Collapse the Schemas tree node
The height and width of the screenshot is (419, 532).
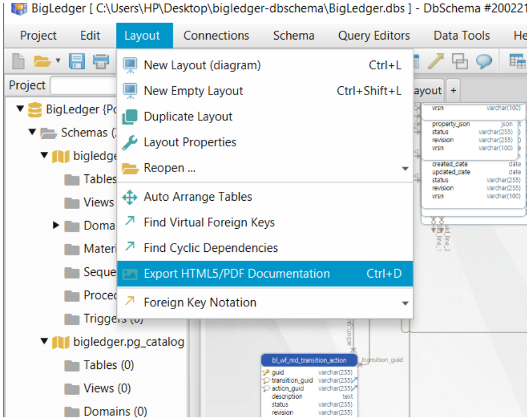[32, 132]
